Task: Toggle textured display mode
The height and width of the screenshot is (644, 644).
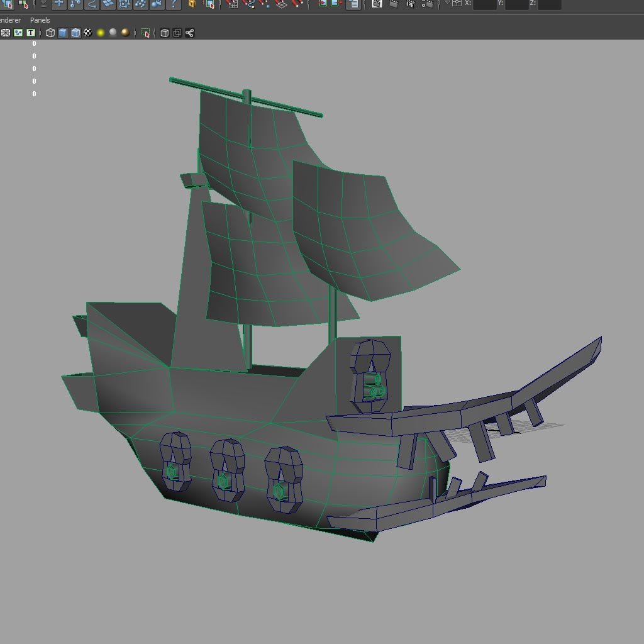Action: coord(76,33)
